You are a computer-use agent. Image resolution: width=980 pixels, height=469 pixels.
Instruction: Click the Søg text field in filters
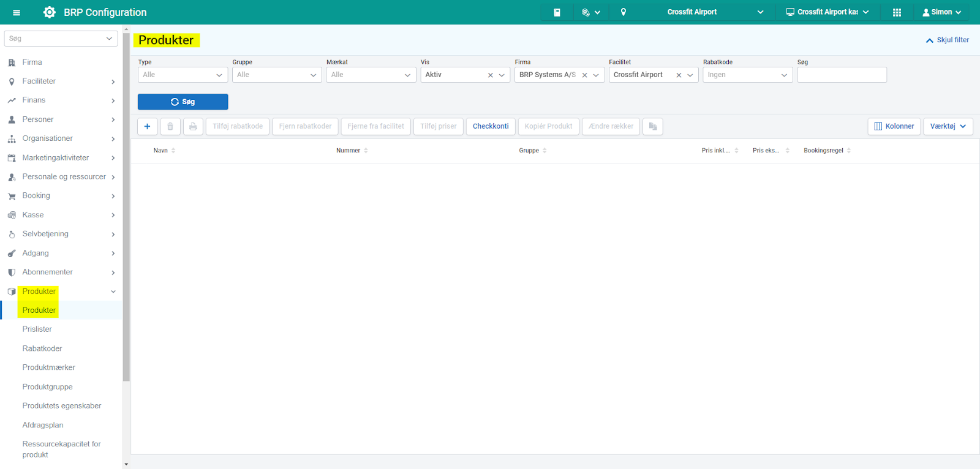(842, 75)
